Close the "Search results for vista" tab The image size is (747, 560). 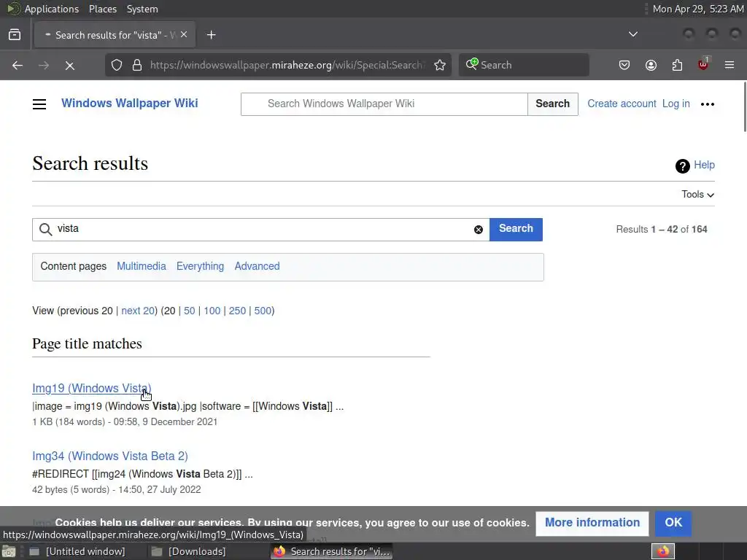pos(184,35)
